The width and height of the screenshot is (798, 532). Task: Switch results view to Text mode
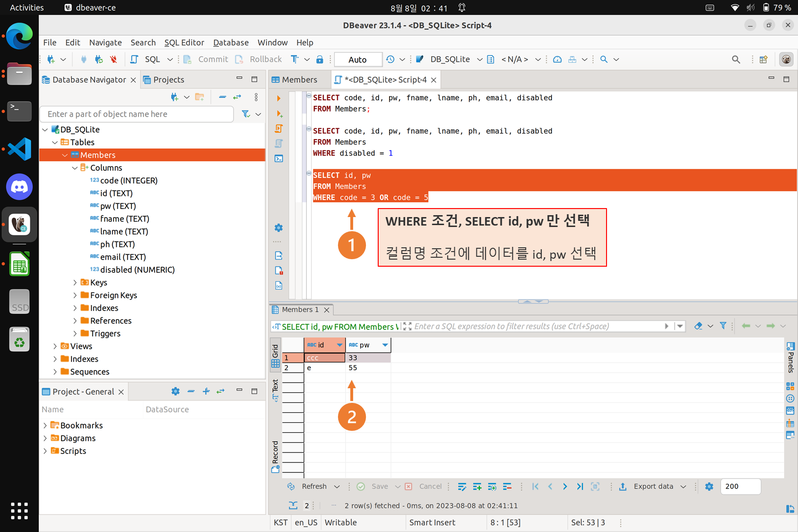click(x=275, y=391)
